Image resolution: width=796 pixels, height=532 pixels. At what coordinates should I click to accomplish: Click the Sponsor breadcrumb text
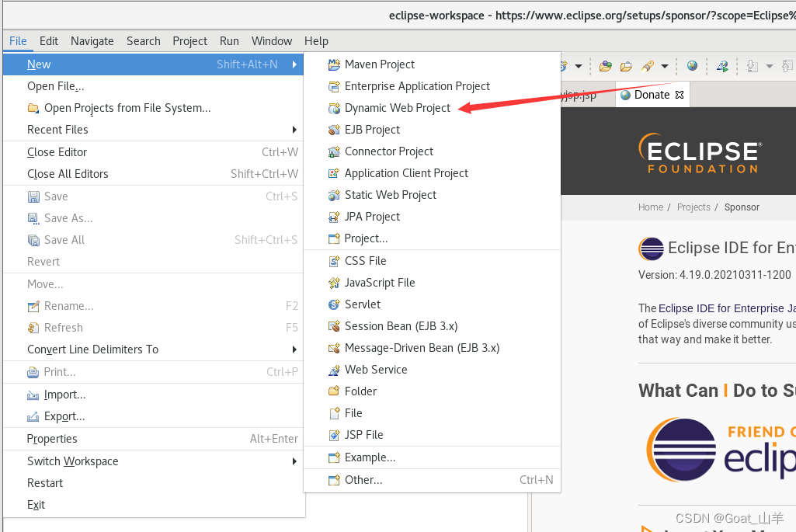pyautogui.click(x=742, y=207)
